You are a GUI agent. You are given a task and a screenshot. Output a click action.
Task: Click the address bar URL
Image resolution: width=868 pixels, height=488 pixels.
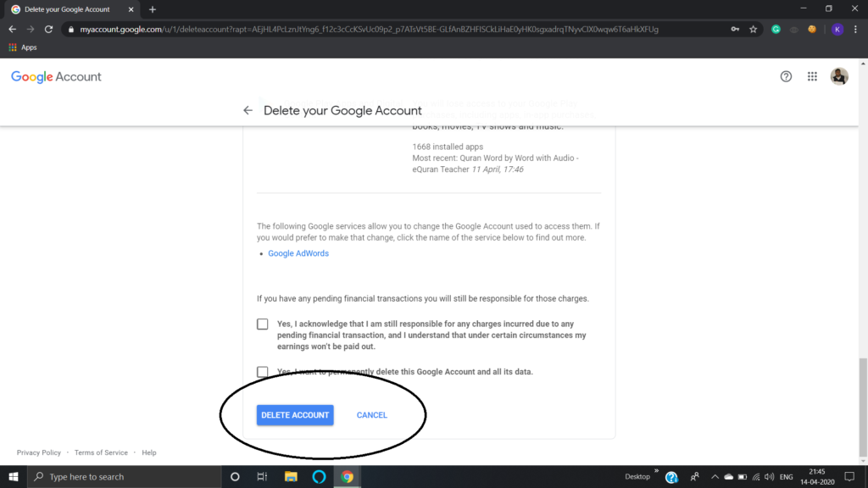[370, 30]
